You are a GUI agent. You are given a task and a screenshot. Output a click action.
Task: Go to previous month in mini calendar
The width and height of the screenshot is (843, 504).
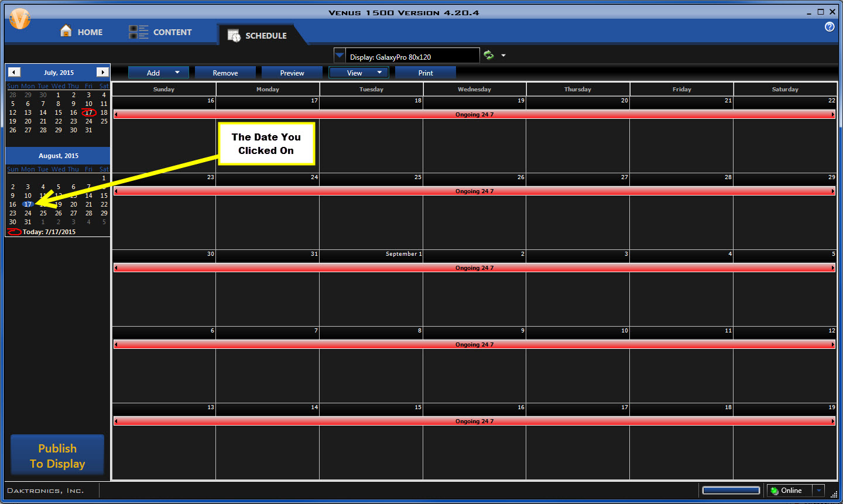coord(15,72)
